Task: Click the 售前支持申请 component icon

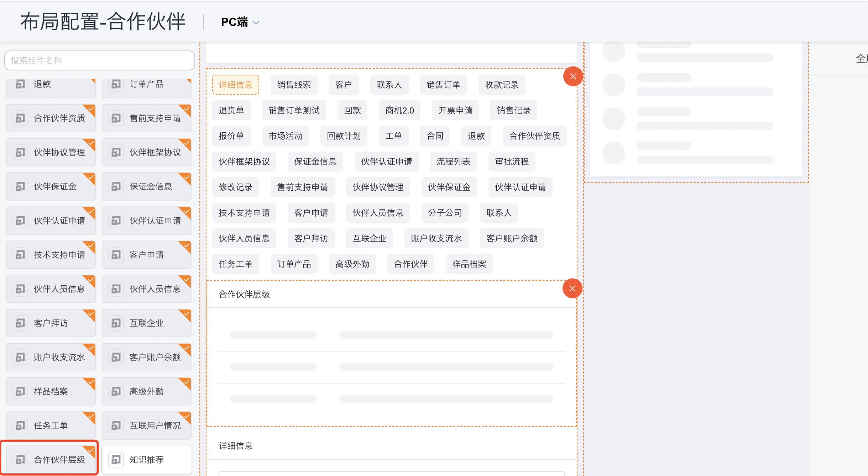Action: tap(116, 118)
